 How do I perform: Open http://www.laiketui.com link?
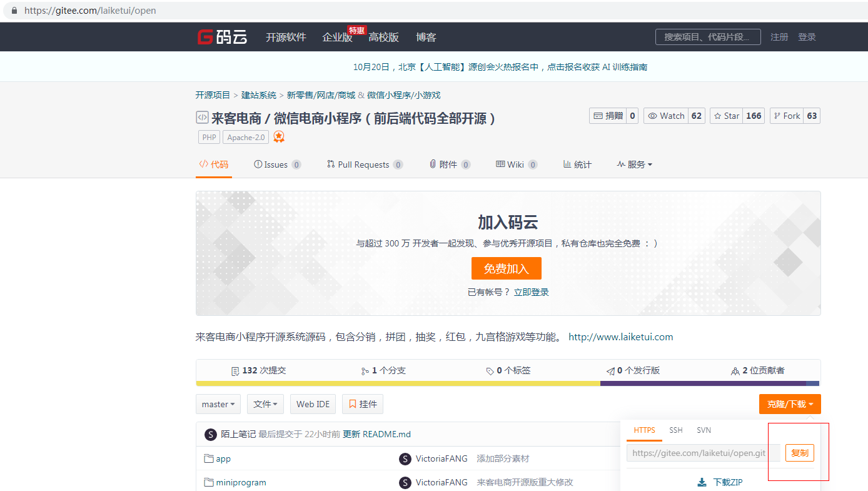(621, 337)
